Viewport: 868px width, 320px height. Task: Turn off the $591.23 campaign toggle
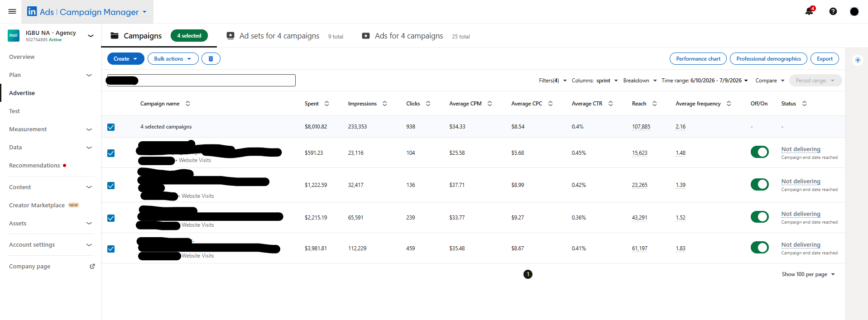760,152
